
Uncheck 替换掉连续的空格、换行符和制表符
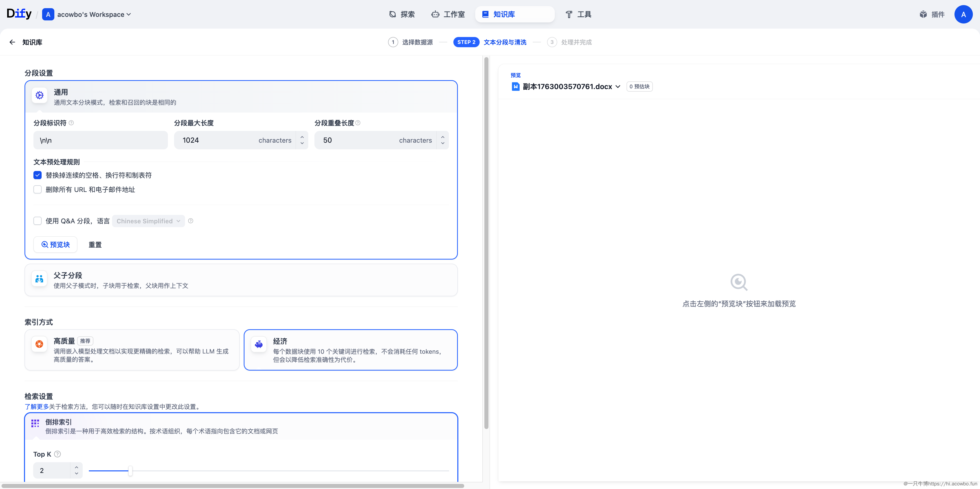pyautogui.click(x=37, y=175)
